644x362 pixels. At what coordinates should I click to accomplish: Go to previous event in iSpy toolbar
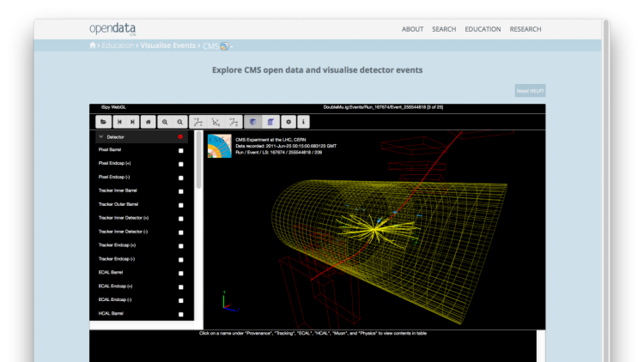[119, 122]
